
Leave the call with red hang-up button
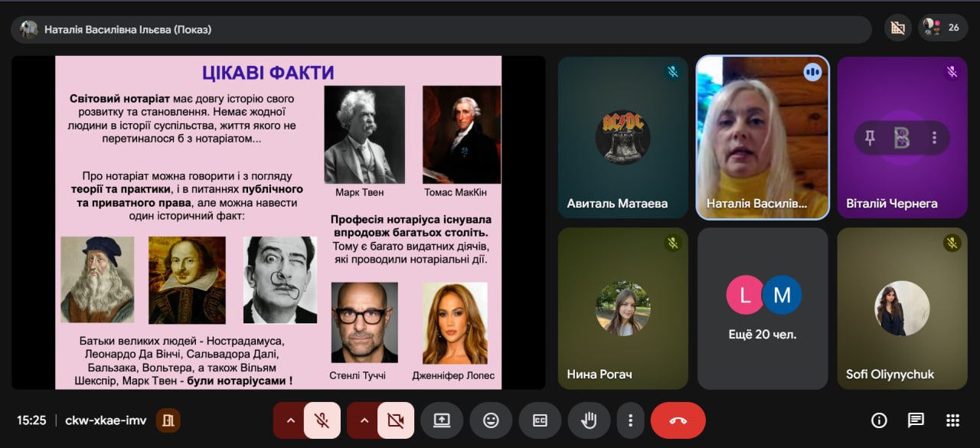pos(678,420)
